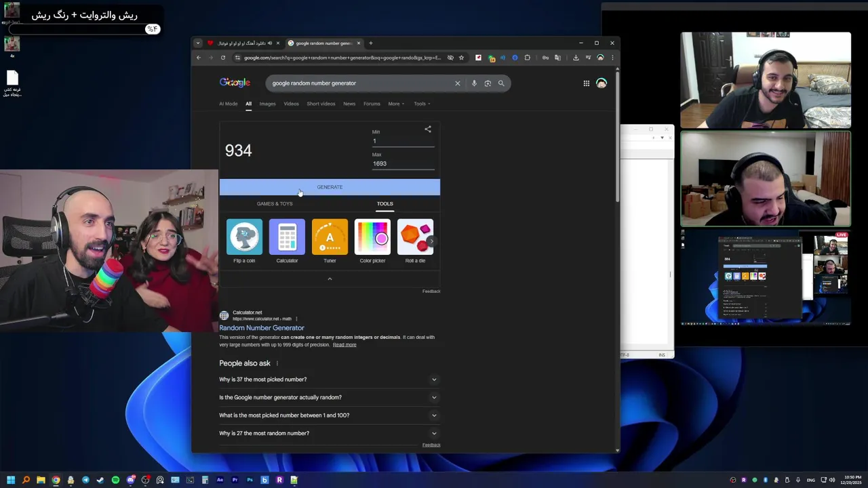
Task: Click the GENERATE button
Action: [330, 187]
